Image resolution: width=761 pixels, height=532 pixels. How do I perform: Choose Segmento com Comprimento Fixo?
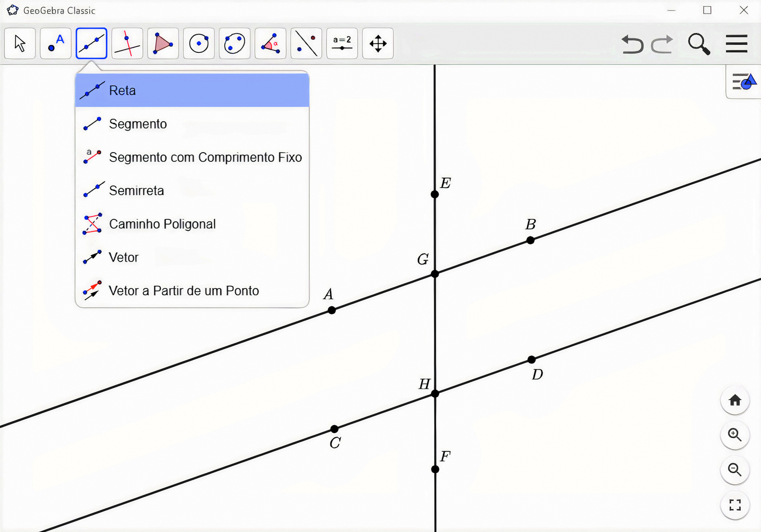click(x=192, y=157)
